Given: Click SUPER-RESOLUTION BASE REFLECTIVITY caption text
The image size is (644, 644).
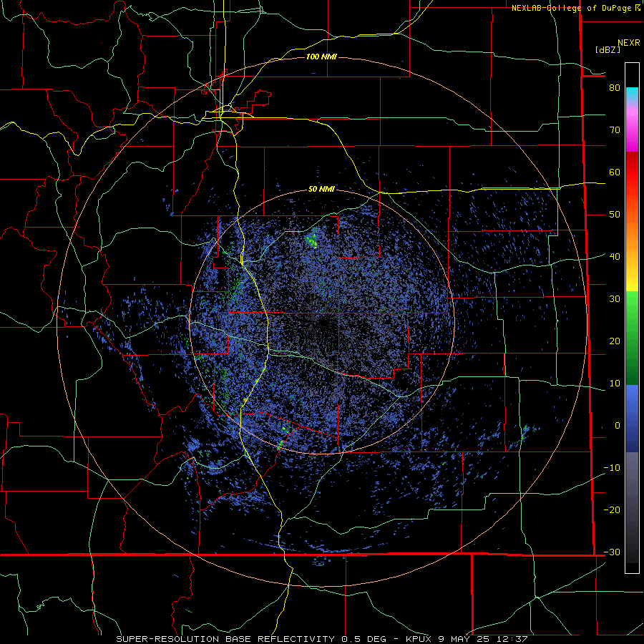Looking at the screenshot, I should [225, 639].
